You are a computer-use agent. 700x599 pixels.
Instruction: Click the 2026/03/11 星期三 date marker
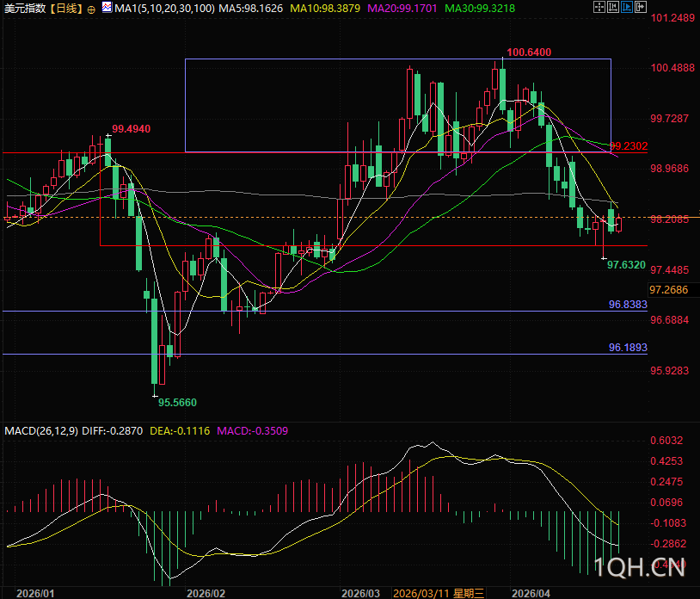pyautogui.click(x=439, y=593)
